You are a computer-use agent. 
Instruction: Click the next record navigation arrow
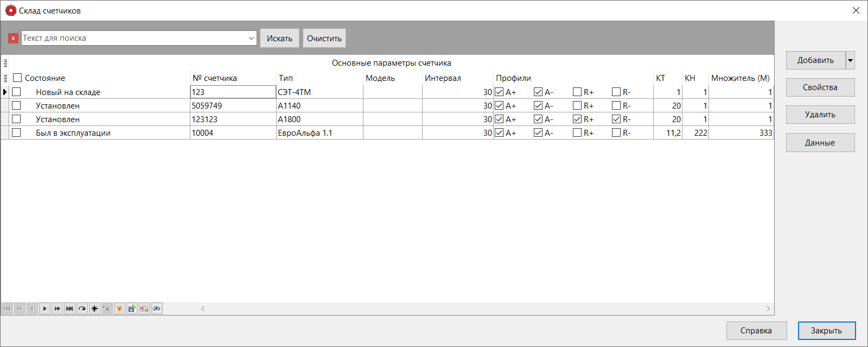coord(44,308)
